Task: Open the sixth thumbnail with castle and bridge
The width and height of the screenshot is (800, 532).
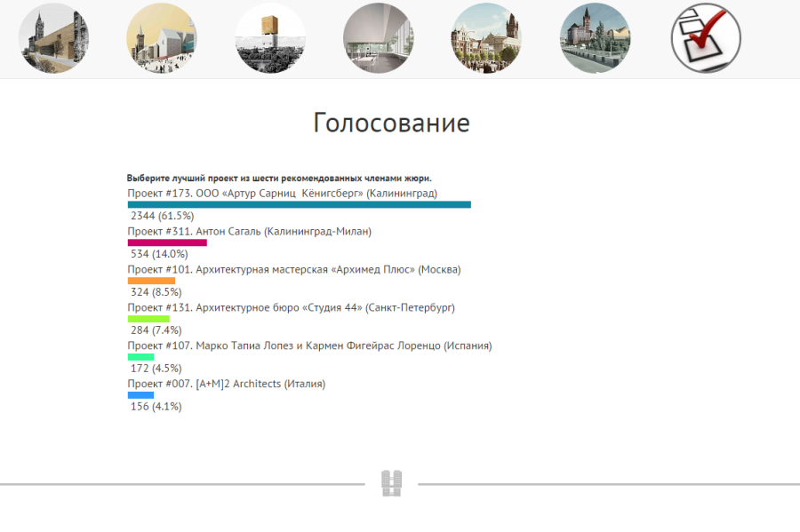Action: [596, 38]
